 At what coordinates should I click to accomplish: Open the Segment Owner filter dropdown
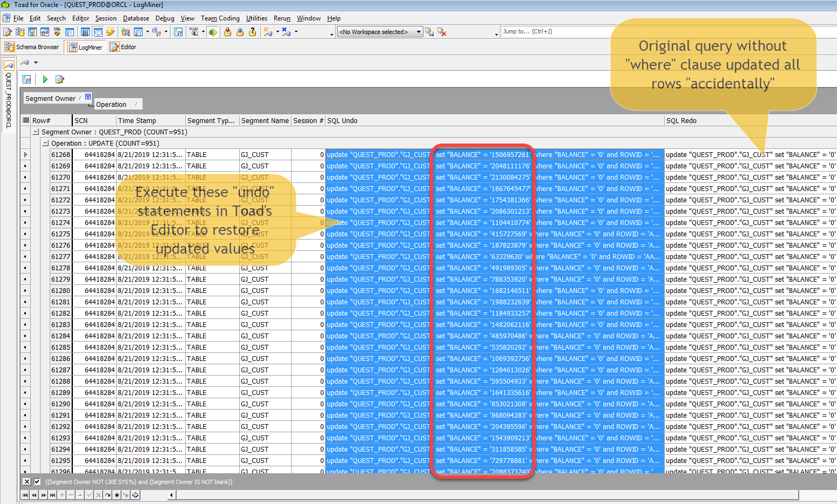tap(88, 97)
